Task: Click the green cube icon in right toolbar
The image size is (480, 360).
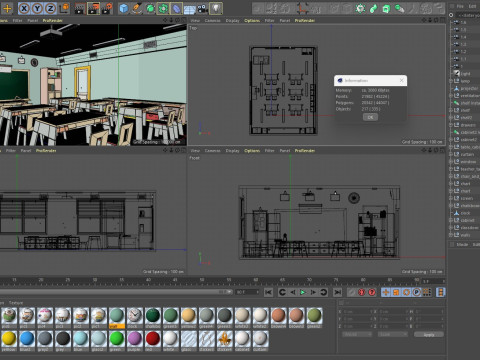Action: [386, 8]
